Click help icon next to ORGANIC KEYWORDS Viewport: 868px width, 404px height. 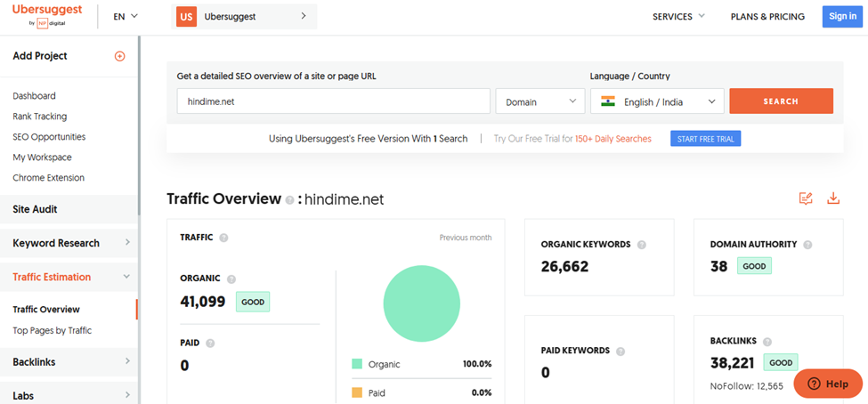coord(642,245)
